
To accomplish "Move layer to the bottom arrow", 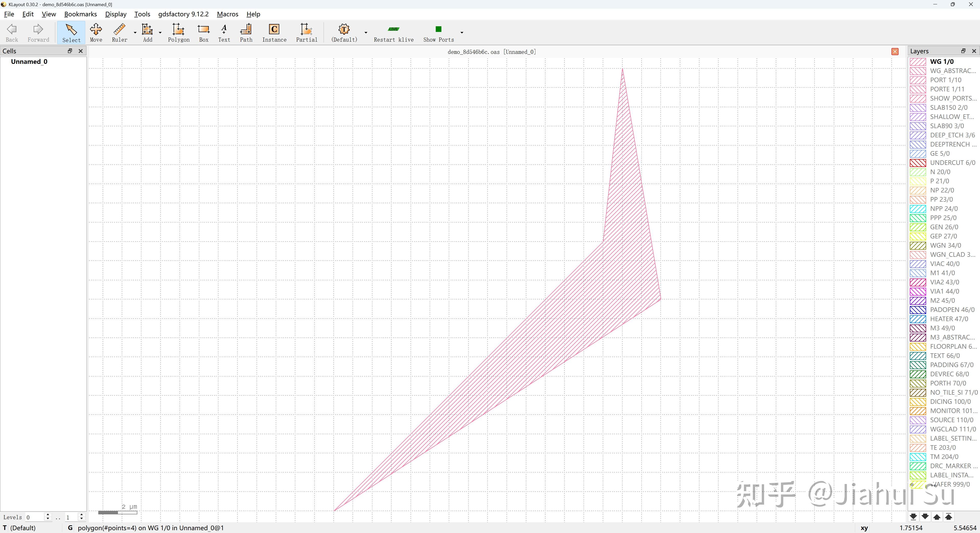I will (913, 517).
